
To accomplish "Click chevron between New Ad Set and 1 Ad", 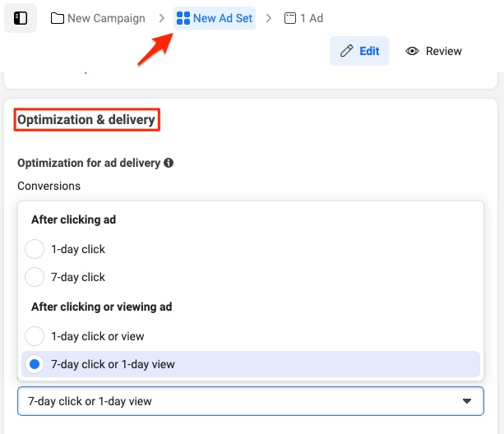I will [269, 18].
